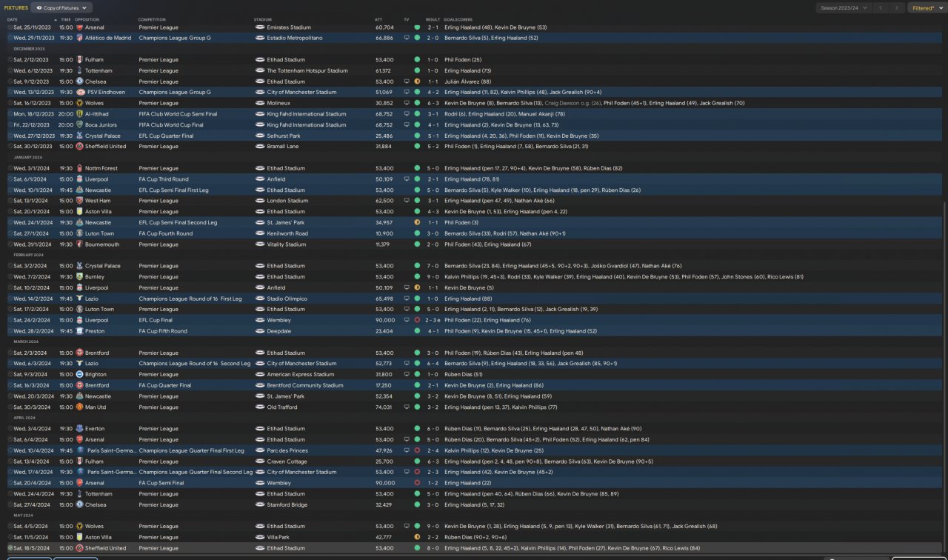Click the 'Julián Álvarez (88)' goalscorer text
Screen dimensions: 948x560
467,81
